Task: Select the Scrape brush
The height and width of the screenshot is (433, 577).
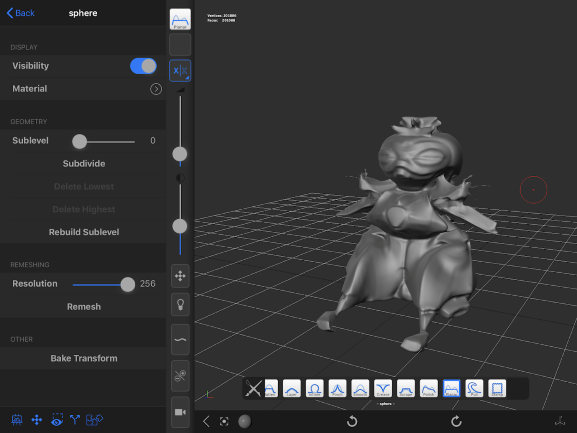Action: click(x=406, y=388)
